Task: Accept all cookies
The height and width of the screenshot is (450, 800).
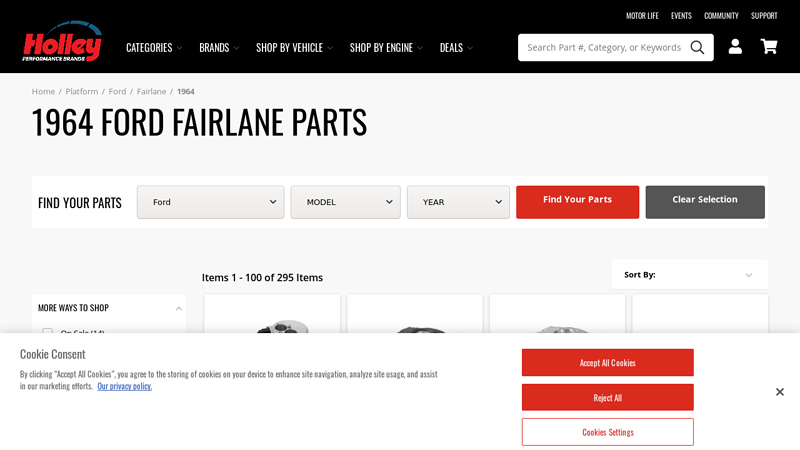Action: 608,363
